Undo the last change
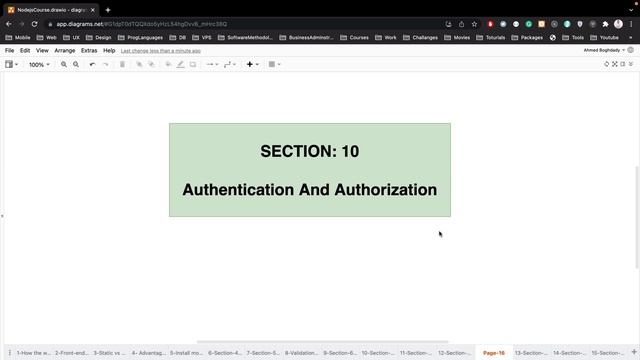The image size is (640, 360). [93, 64]
